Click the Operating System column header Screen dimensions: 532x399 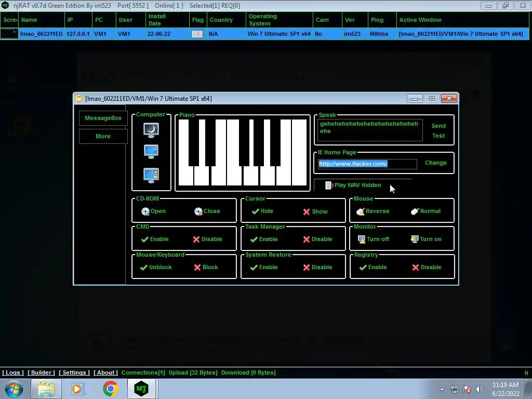pos(279,20)
